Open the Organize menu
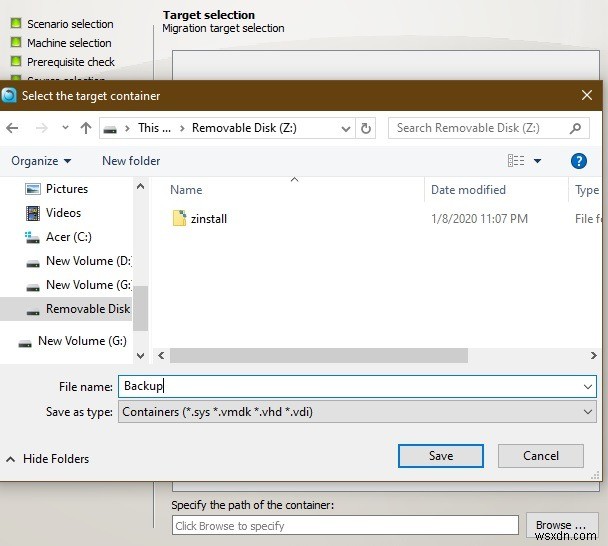The width and height of the screenshot is (608, 546). [41, 161]
